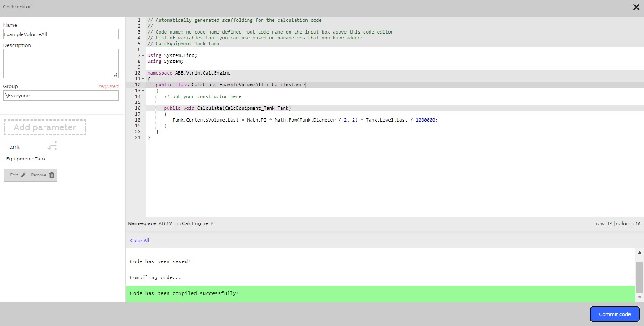The height and width of the screenshot is (326, 644).
Task: Click the 'Equipment: Tank' text on parameter card
Action: 26,159
